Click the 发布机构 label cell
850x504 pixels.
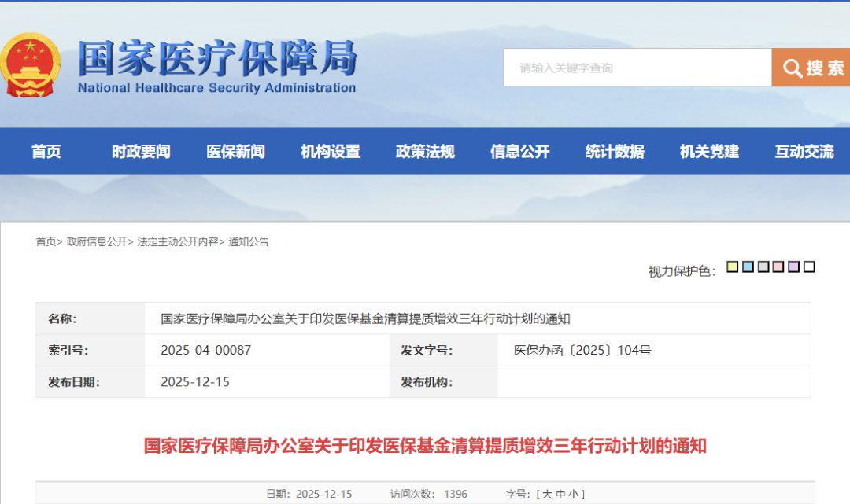point(443,382)
